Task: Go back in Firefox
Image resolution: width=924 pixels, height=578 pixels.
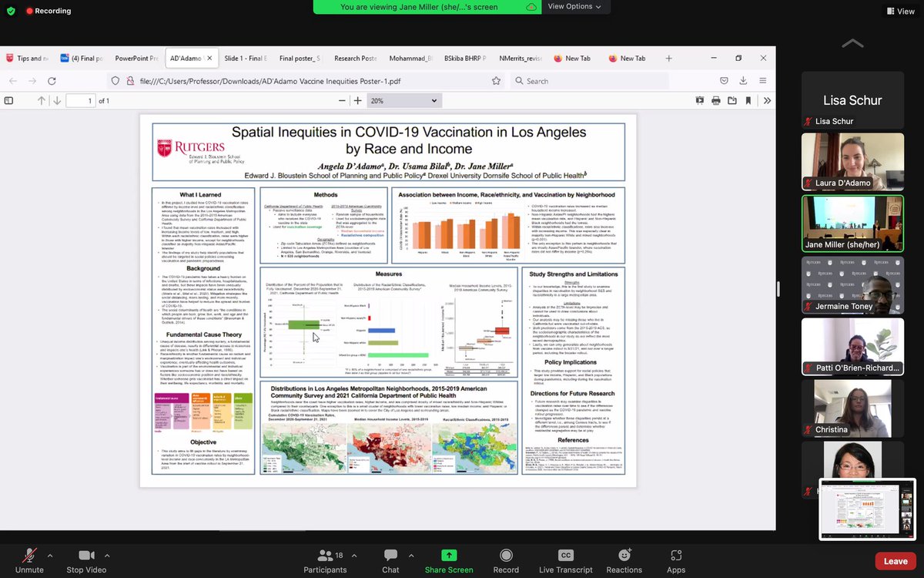Action: (14, 80)
